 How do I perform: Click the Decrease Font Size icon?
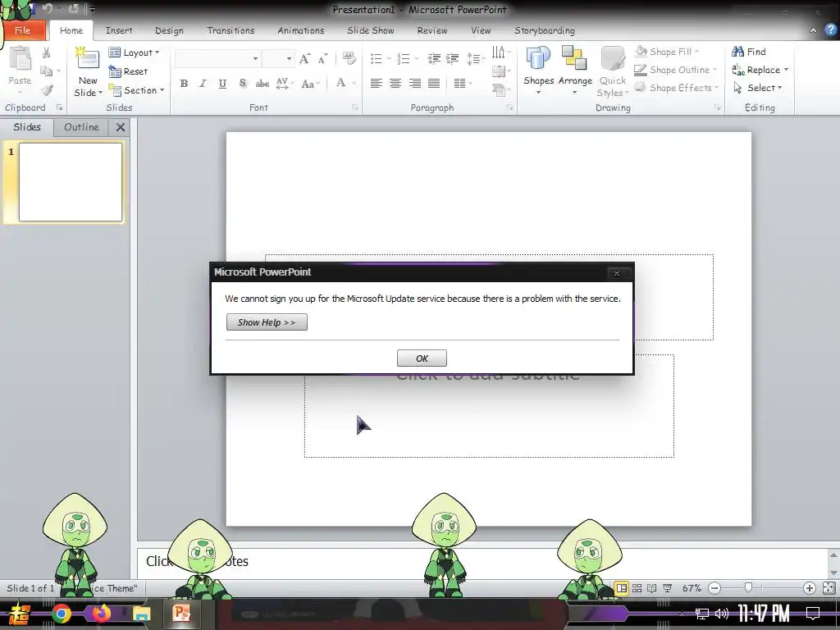[322, 59]
